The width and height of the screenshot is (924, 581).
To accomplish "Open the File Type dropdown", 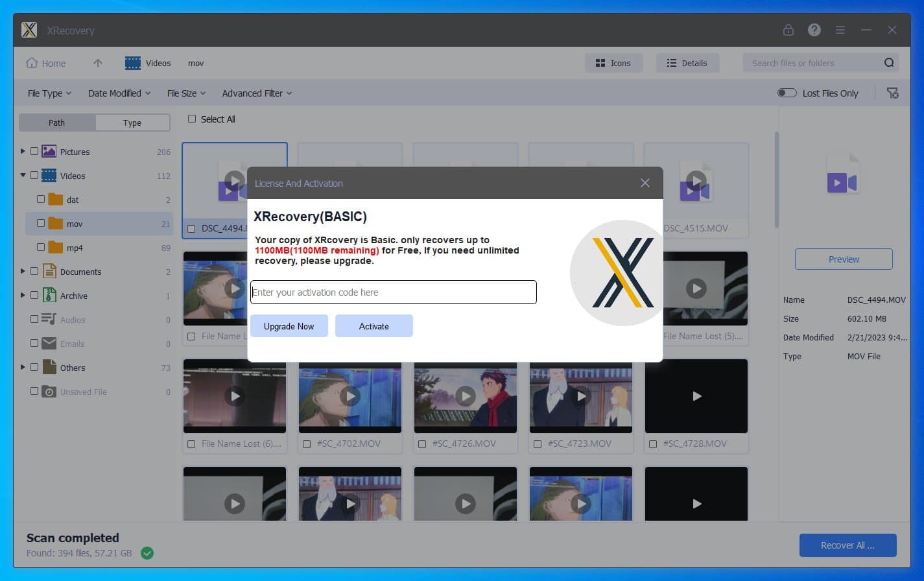I will coord(49,93).
